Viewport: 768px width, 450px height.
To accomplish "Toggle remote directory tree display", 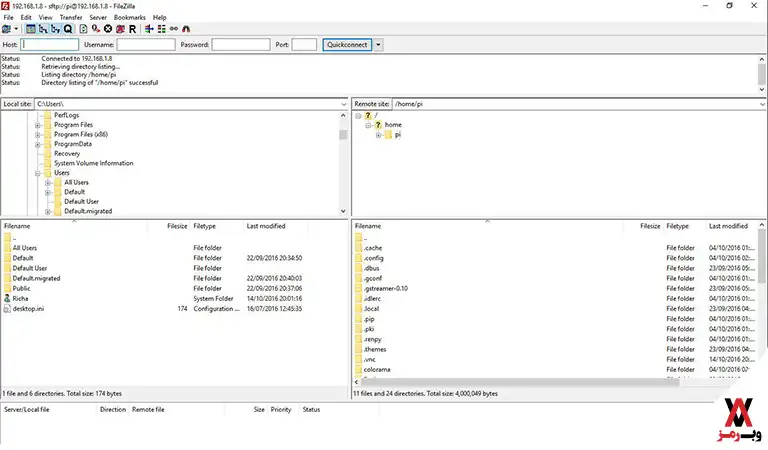I will [55, 29].
